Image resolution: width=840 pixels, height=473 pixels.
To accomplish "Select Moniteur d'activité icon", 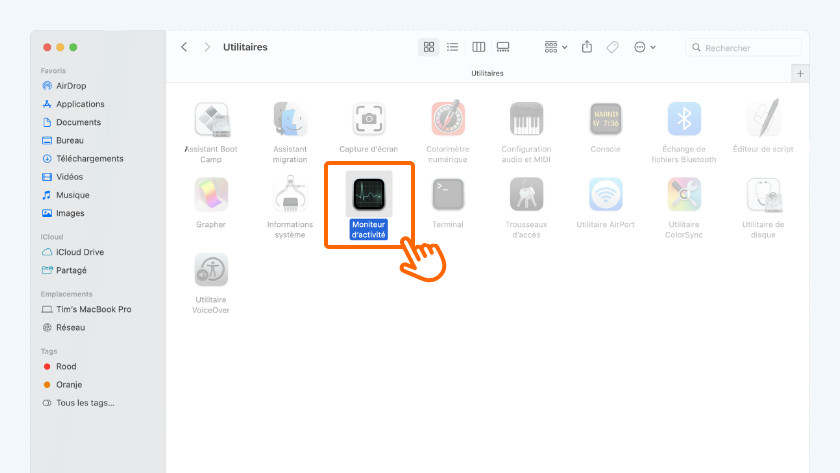I will click(x=369, y=194).
